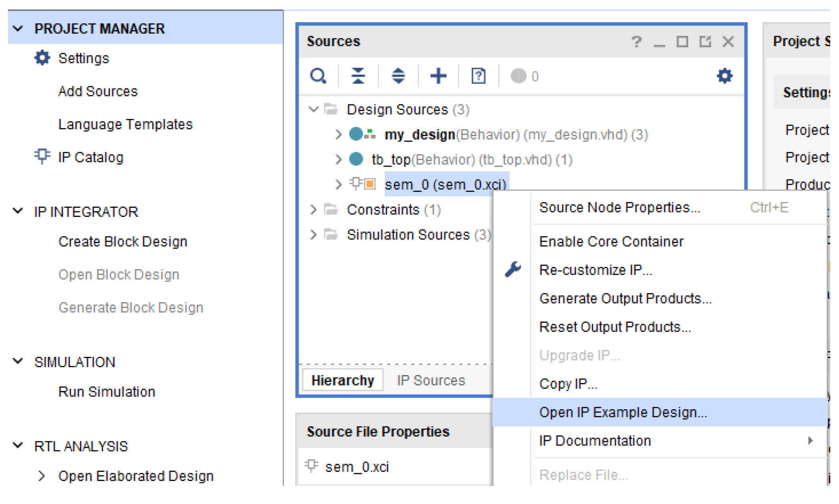Select Open IP Example Design menu item
The height and width of the screenshot is (504, 839).
(623, 412)
